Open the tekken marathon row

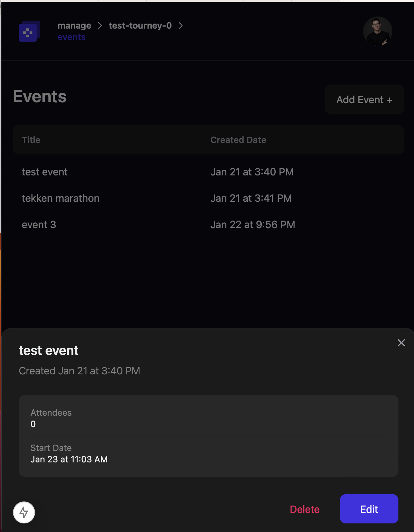[x=60, y=198]
